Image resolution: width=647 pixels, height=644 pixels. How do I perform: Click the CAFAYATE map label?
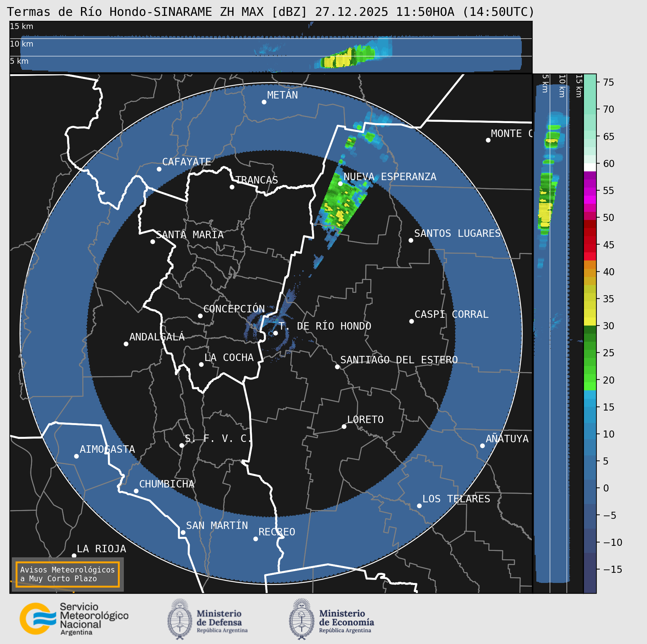click(187, 162)
